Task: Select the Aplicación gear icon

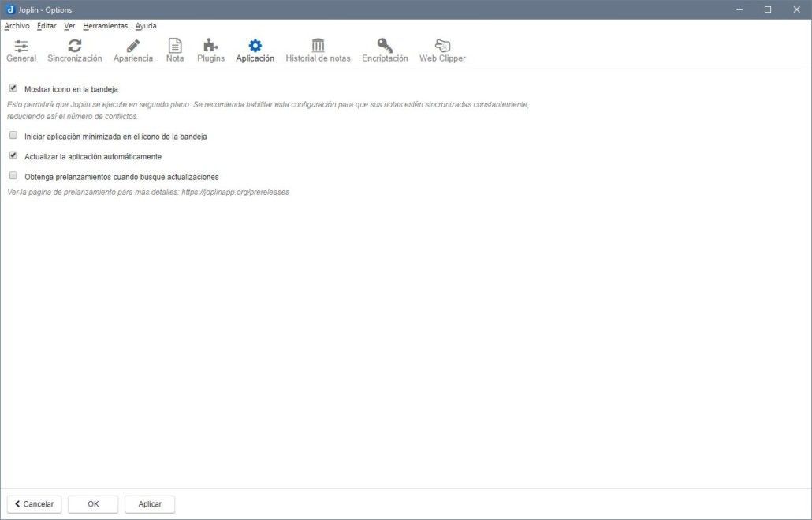Action: point(255,46)
